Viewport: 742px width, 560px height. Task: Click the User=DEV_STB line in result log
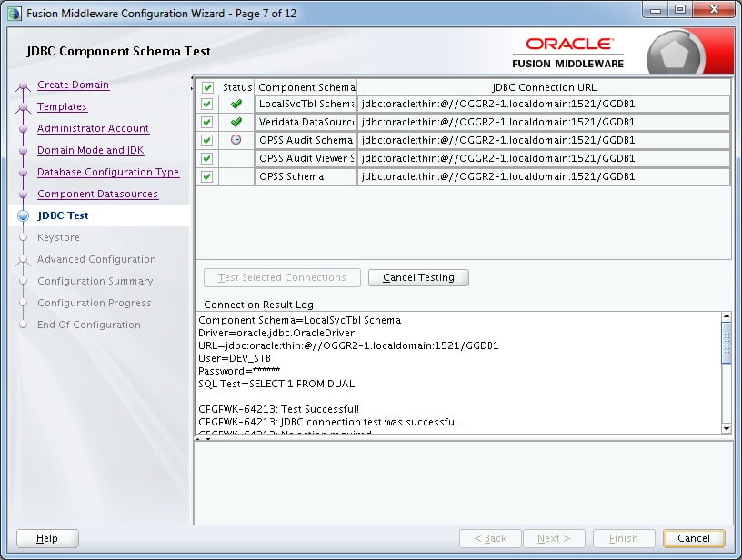point(235,358)
